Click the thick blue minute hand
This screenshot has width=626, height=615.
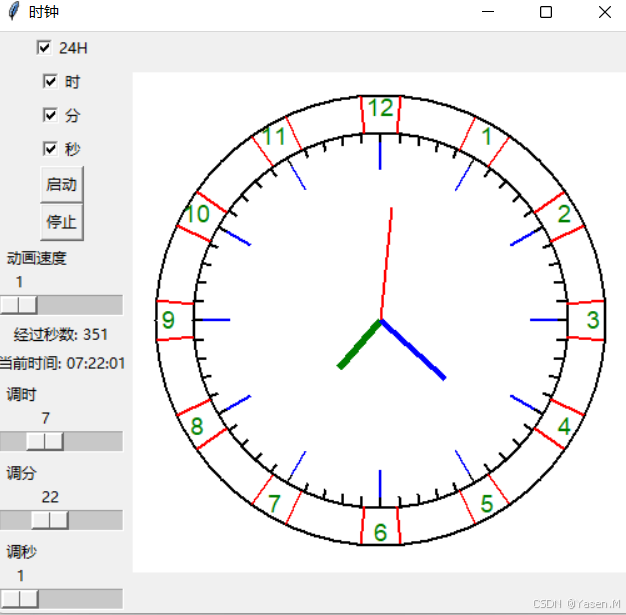(x=413, y=349)
